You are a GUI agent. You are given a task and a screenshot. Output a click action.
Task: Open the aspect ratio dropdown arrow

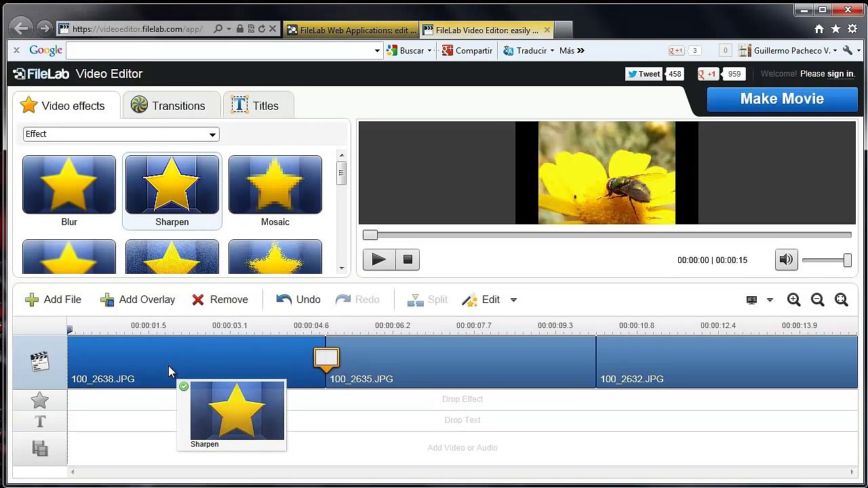tap(770, 300)
